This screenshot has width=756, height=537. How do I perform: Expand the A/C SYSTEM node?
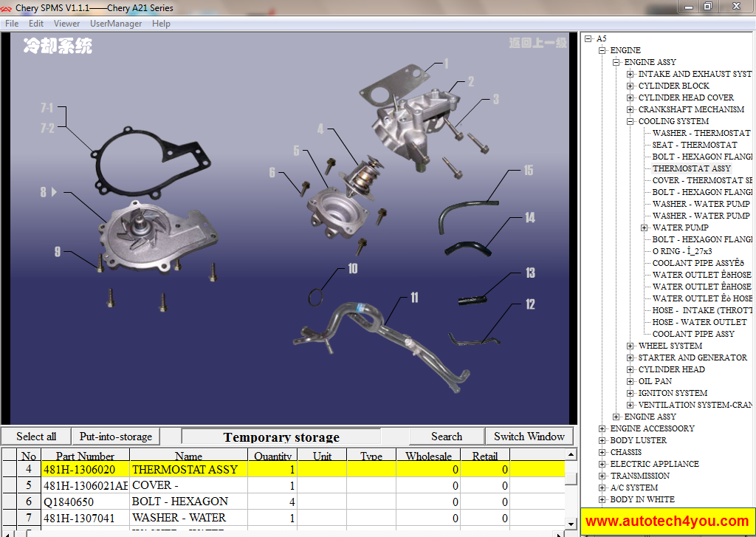[602, 488]
